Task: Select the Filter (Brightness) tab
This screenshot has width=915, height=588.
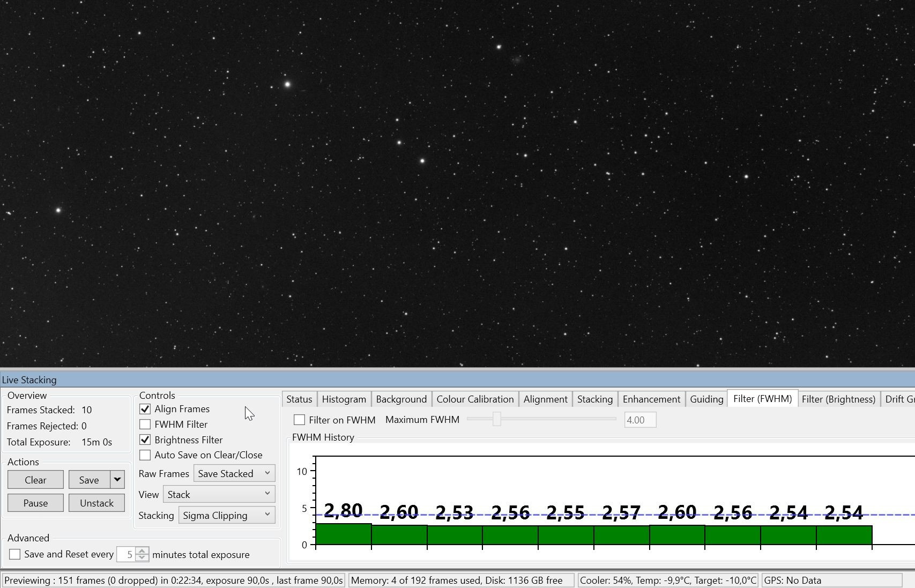Action: pyautogui.click(x=839, y=399)
